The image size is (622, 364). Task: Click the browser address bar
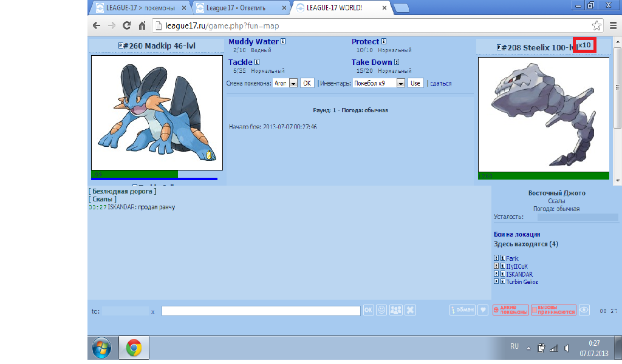(378, 25)
